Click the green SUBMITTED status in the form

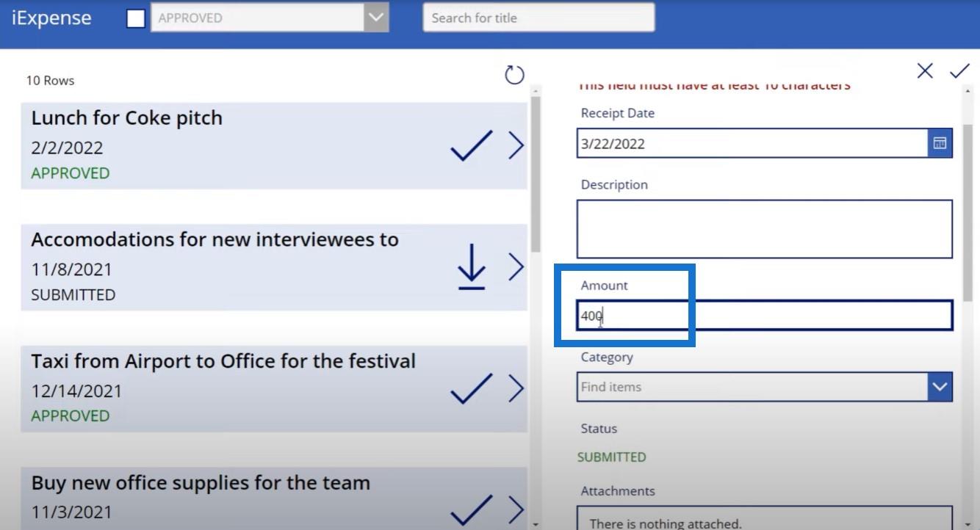[611, 457]
